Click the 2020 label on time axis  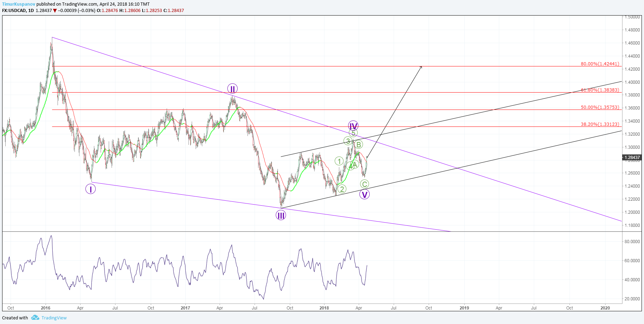(605, 308)
